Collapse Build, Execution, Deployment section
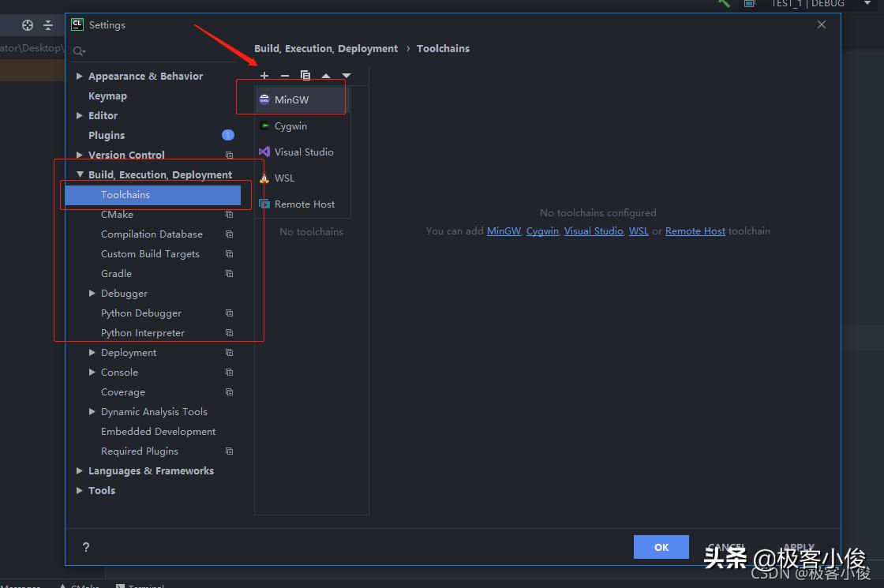884x588 pixels. [x=80, y=175]
